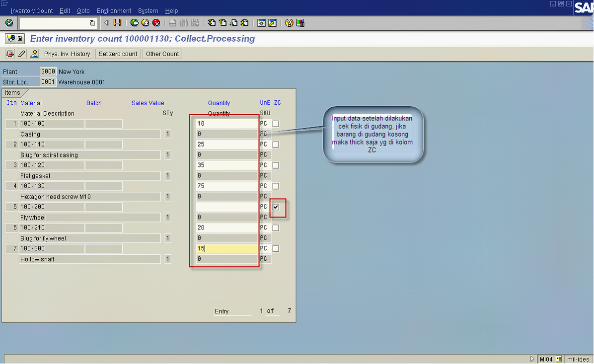
Task: Expand the status bar system info arrow
Action: pyautogui.click(x=532, y=359)
